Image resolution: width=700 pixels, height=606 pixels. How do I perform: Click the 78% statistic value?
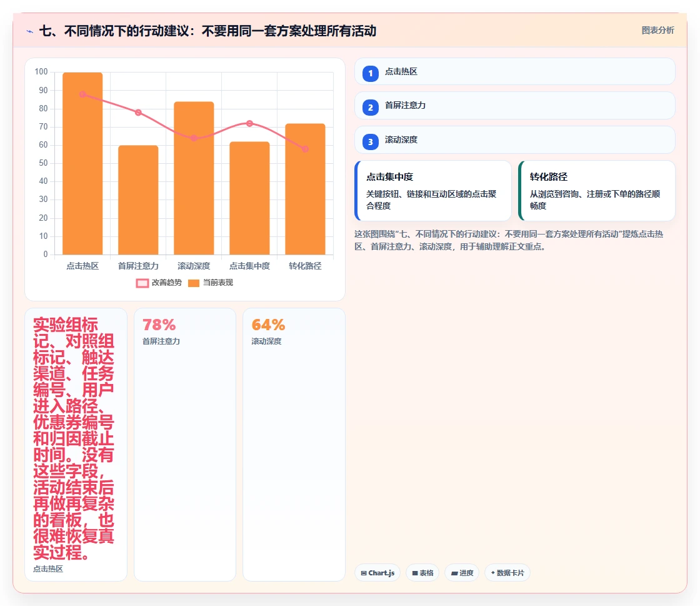click(x=159, y=325)
